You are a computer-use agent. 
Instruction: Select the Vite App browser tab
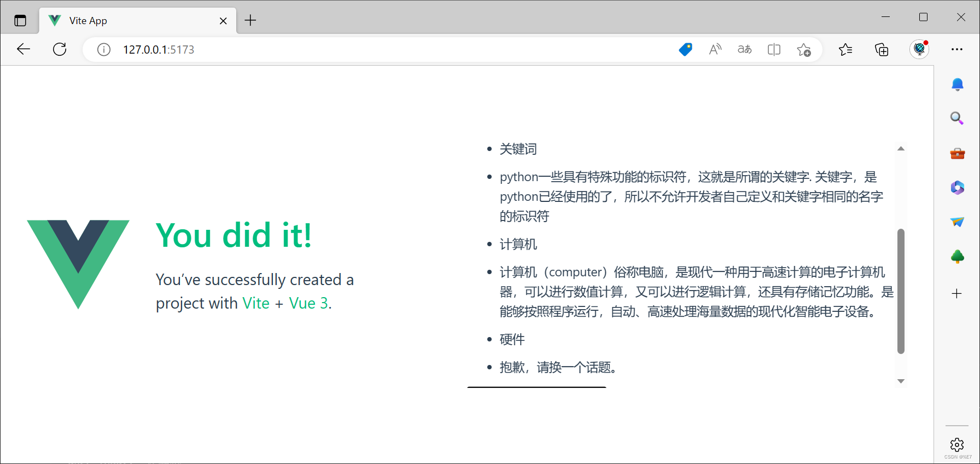click(x=138, y=21)
